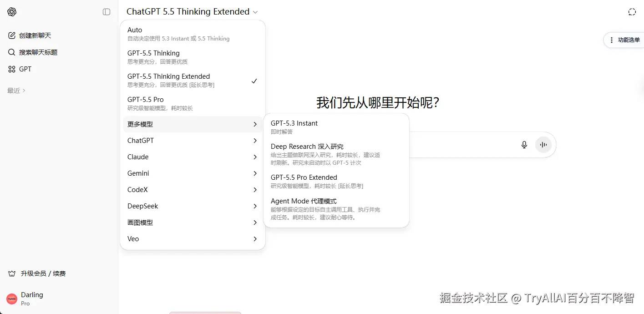Click the three-dot icon beside 功能选单
The image size is (644, 314).
(612, 40)
